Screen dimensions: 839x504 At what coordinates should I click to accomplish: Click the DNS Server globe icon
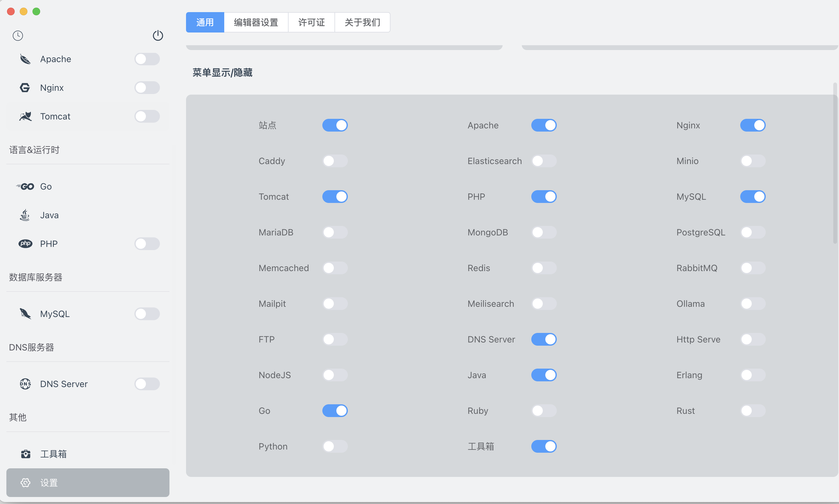click(x=25, y=384)
